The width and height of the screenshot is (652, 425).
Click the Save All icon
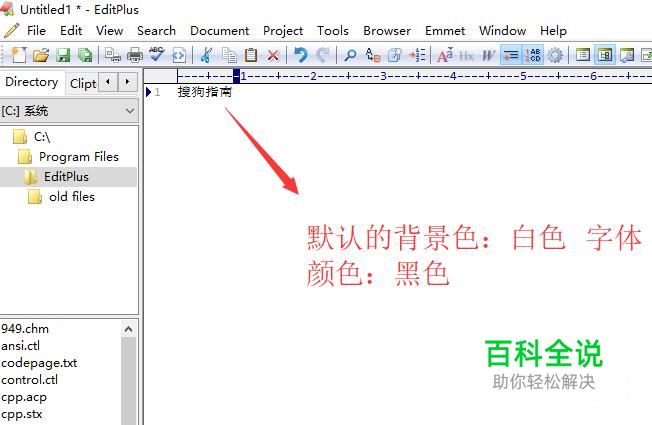85,55
